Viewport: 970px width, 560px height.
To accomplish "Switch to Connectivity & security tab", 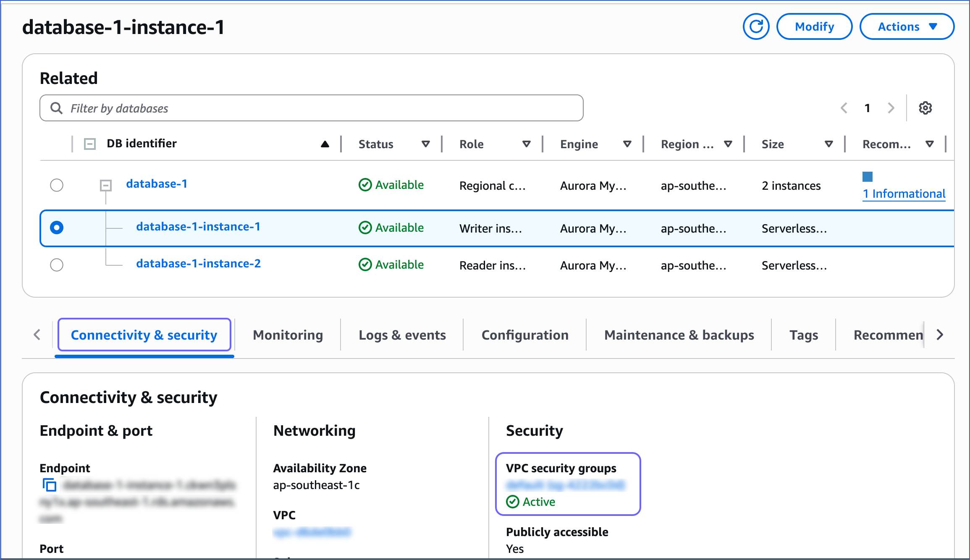I will pos(144,335).
